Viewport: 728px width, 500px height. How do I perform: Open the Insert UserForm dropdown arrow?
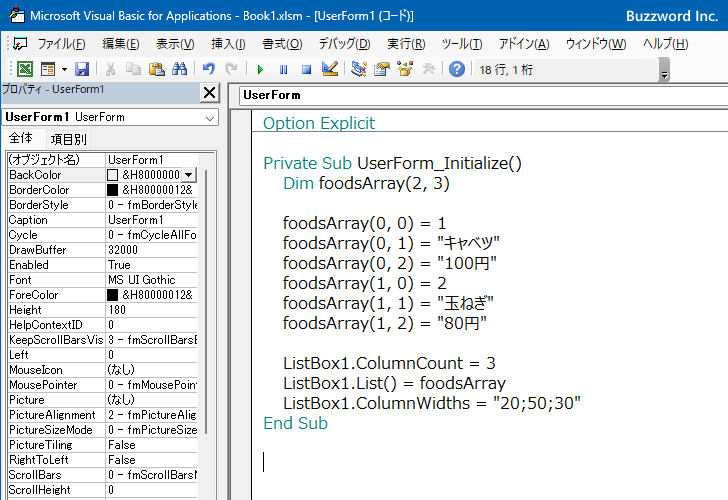pos(64,70)
